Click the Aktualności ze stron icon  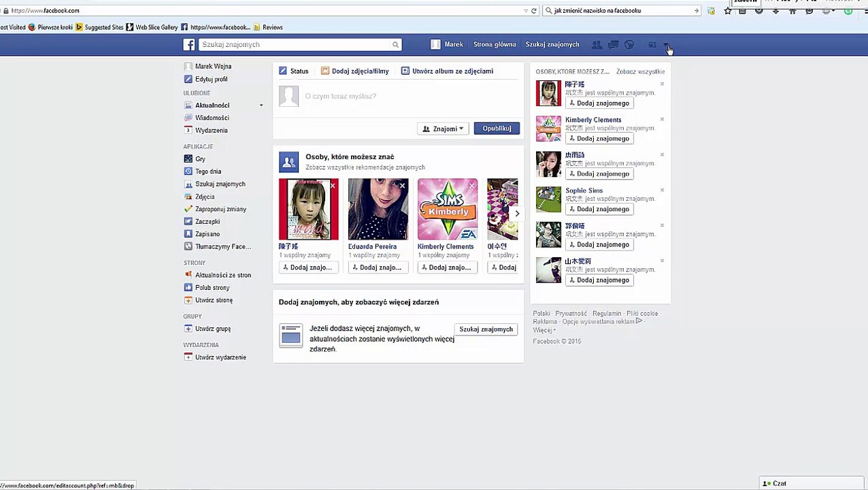pyautogui.click(x=188, y=275)
